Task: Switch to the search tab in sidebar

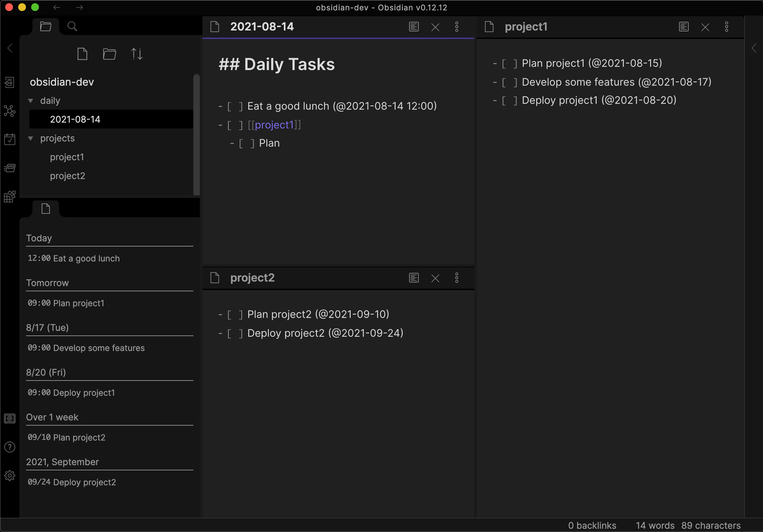Action: pyautogui.click(x=72, y=26)
